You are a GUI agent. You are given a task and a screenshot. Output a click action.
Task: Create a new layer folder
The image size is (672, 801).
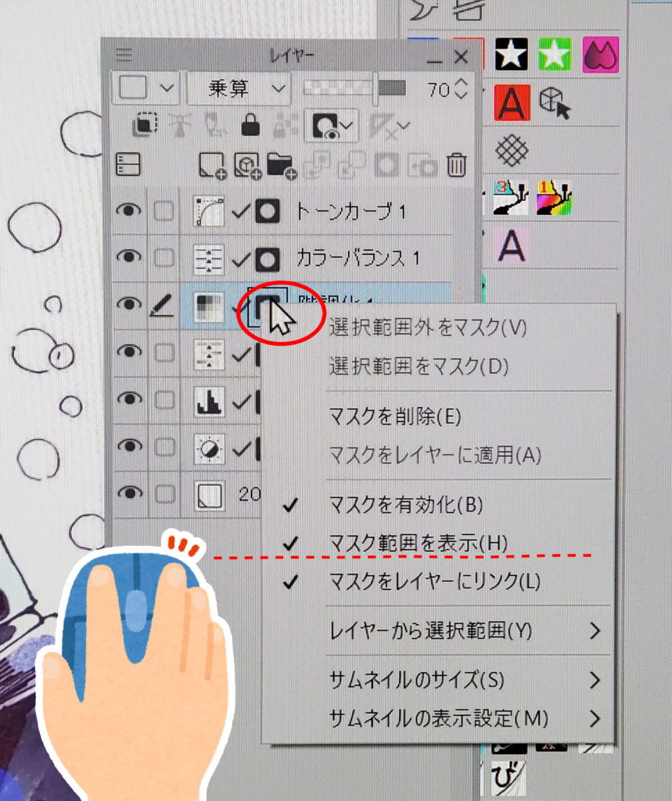point(279,164)
